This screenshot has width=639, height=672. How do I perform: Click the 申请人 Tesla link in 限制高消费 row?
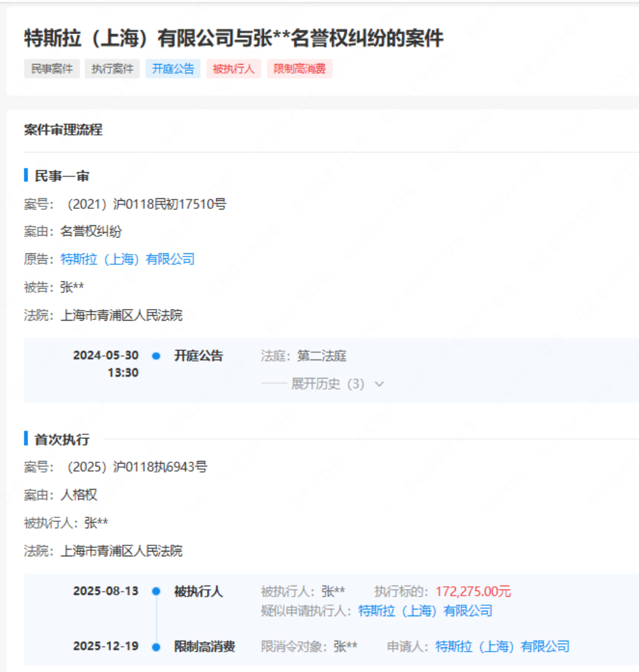[504, 646]
